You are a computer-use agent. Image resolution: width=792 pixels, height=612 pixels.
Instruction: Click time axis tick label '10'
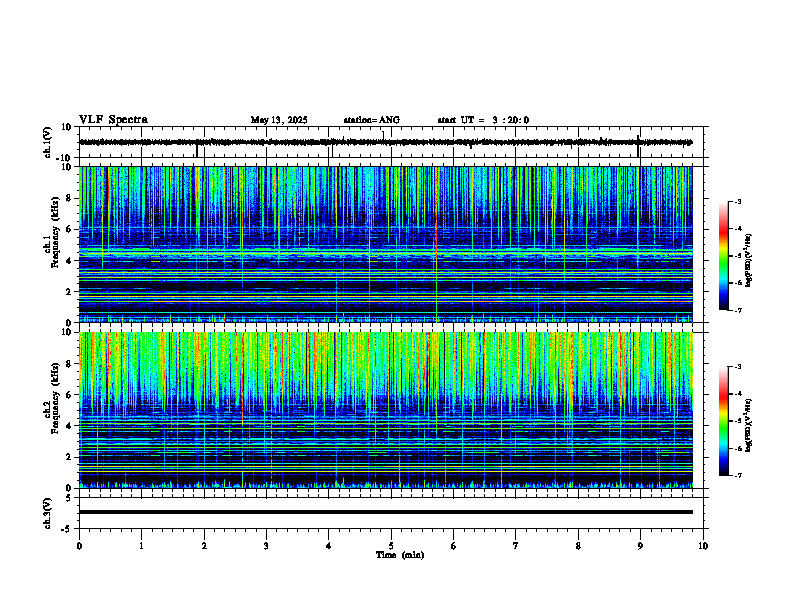click(703, 546)
